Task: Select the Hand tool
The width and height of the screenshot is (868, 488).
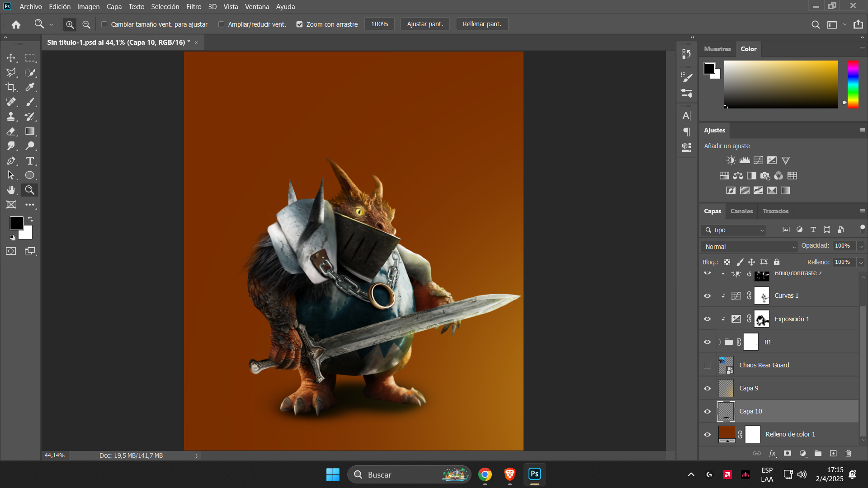Action: 11,190
